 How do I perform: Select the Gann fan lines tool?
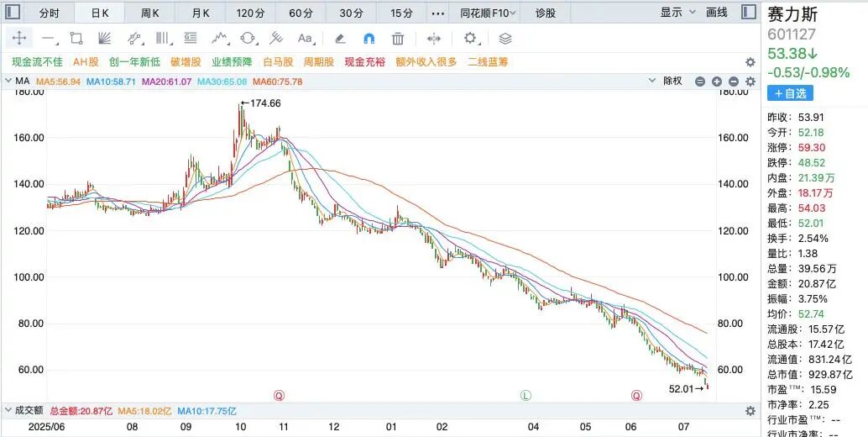pyautogui.click(x=105, y=38)
